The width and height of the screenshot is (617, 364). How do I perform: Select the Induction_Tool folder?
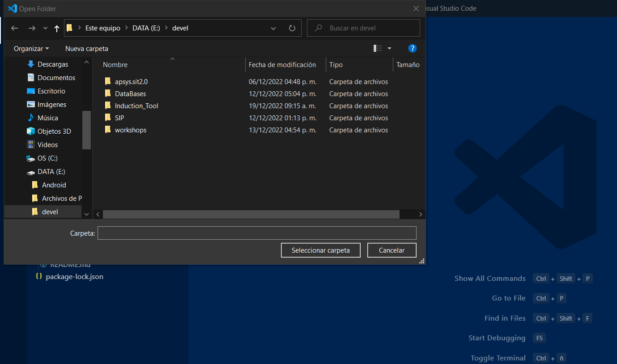click(136, 106)
